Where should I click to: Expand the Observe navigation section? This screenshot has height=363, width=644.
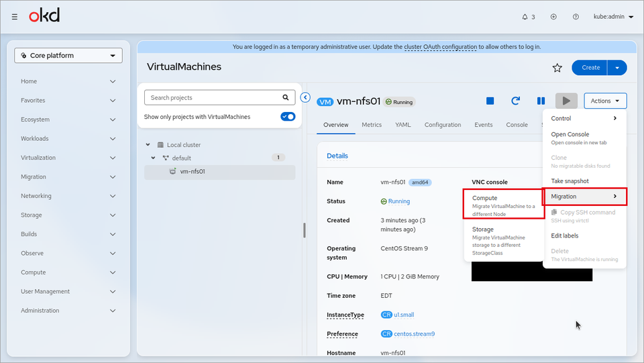point(68,254)
